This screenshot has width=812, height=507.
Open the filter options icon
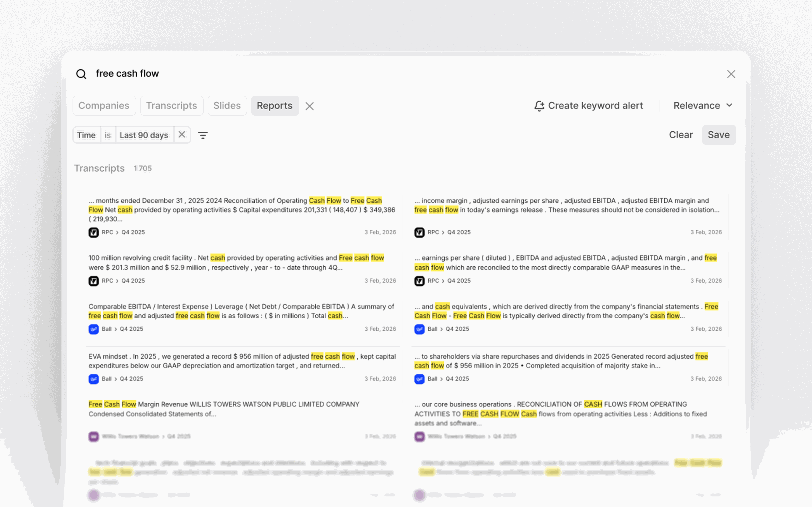point(203,135)
